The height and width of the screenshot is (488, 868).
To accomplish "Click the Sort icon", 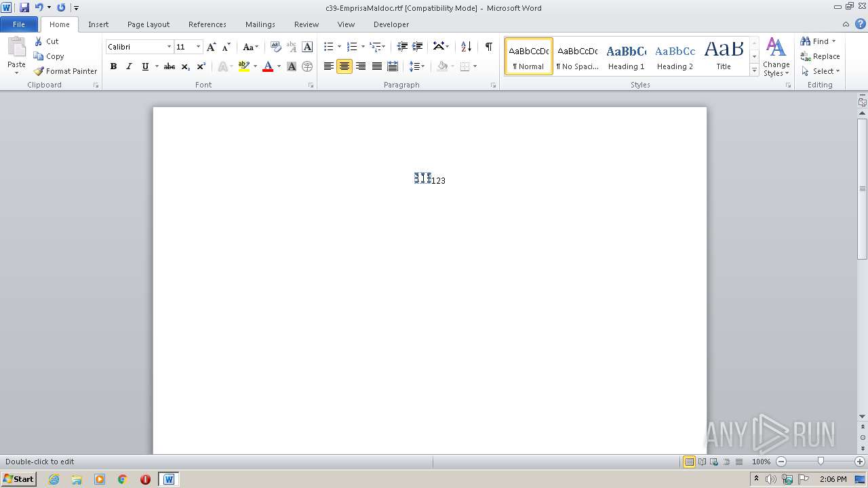I will [466, 47].
